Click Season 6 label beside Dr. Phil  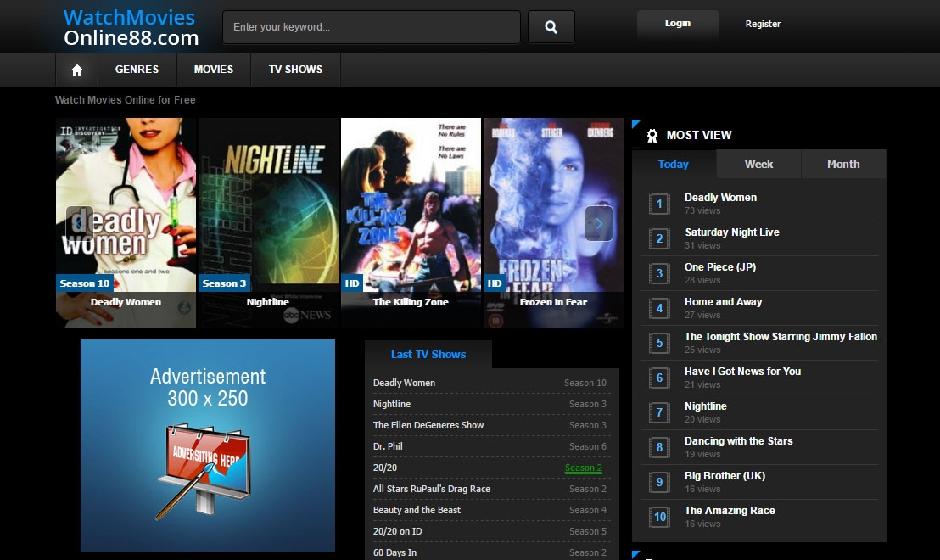pos(587,446)
